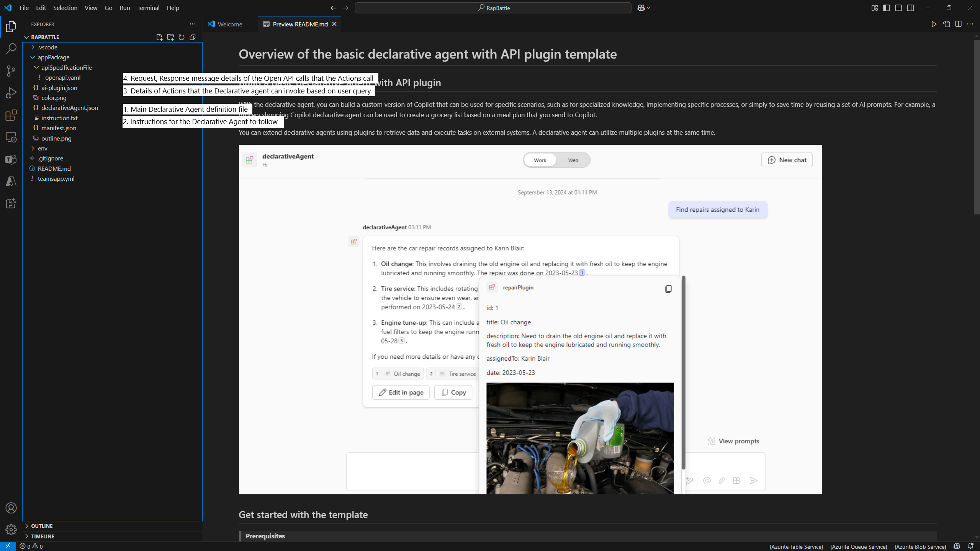Toggle the secondary side bar
980x551 pixels.
click(x=911, y=8)
